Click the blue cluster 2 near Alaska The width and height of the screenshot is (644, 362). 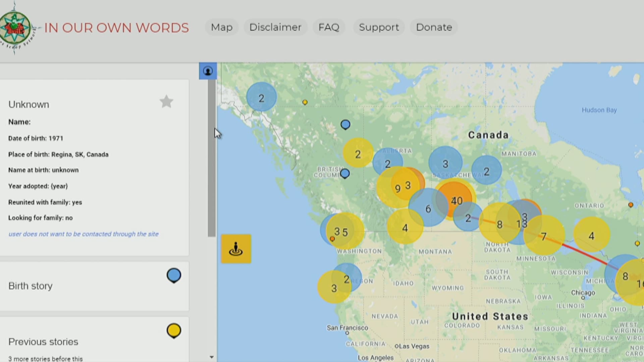(x=261, y=98)
